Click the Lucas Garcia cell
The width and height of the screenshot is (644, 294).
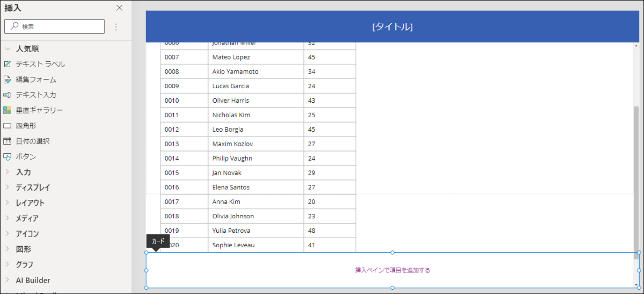[256, 86]
